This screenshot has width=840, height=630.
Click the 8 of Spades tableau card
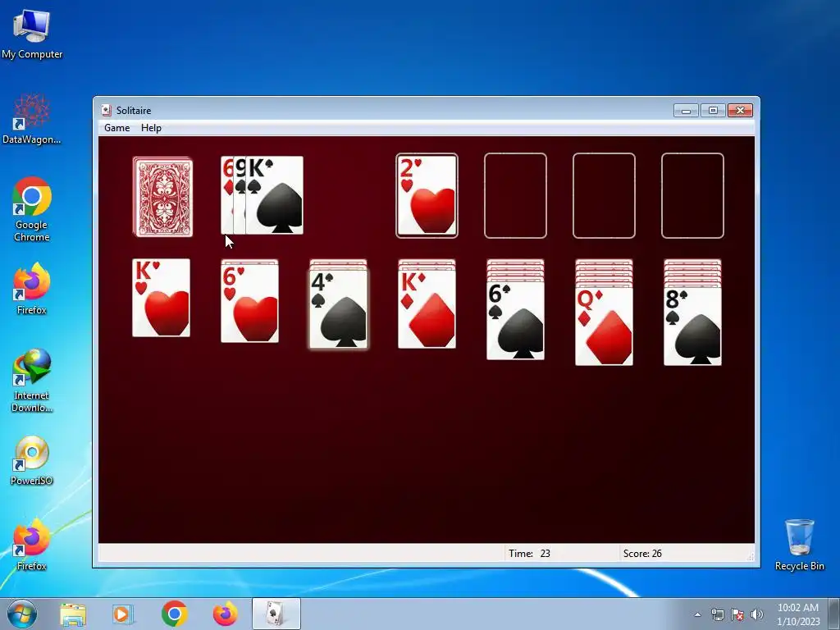(692, 326)
